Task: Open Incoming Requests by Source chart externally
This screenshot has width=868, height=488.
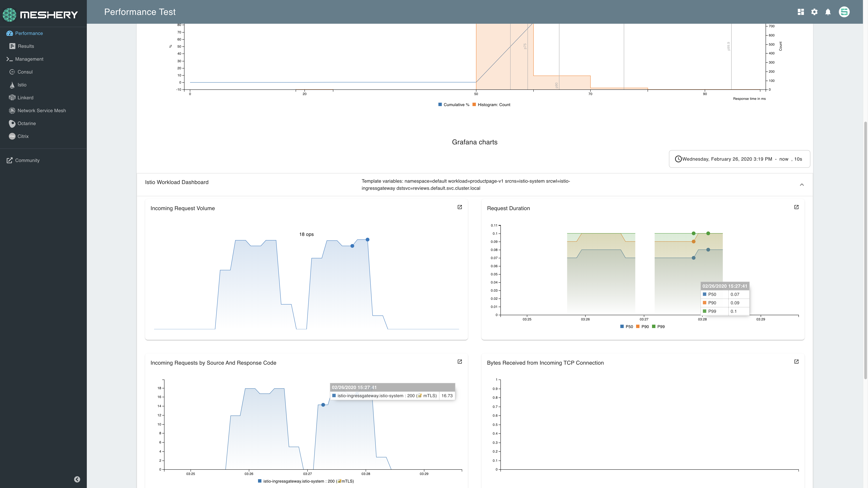Action: (x=460, y=362)
